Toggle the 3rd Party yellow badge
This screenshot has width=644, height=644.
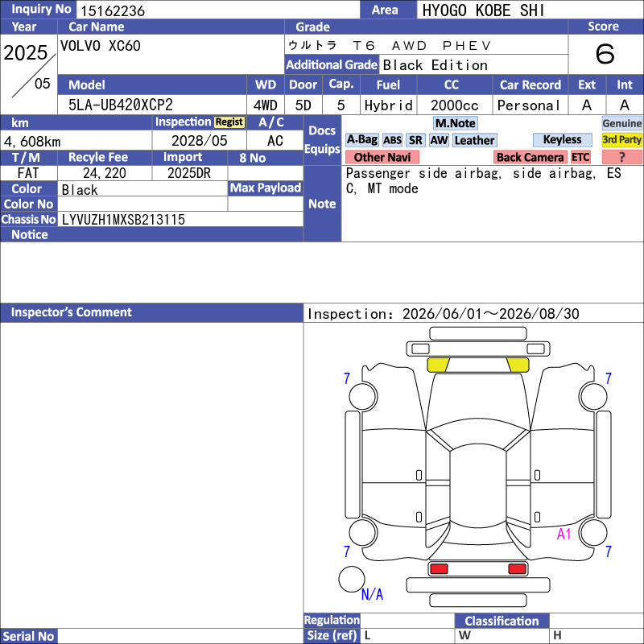point(621,139)
